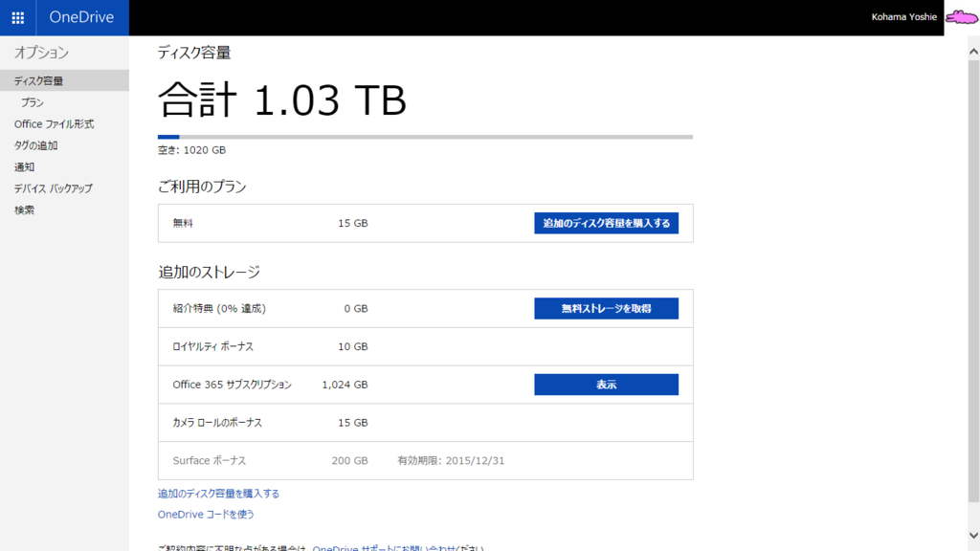
Task: Click the scrollbar down arrow
Action: 973,536
